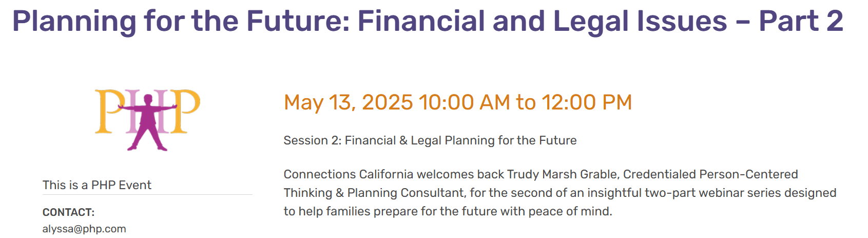Viewport: 868px width, 238px height.
Task: Open the alyssa@php.com email link
Action: (x=84, y=229)
